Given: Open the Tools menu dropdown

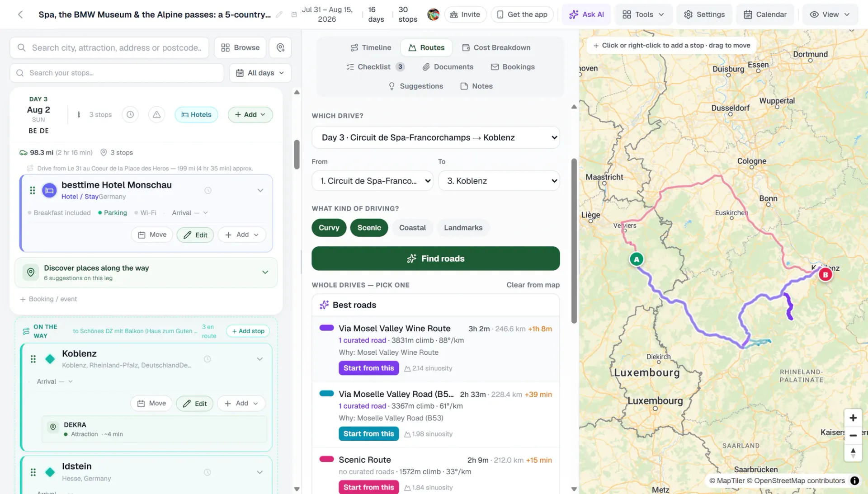Looking at the screenshot, I should click(x=643, y=14).
